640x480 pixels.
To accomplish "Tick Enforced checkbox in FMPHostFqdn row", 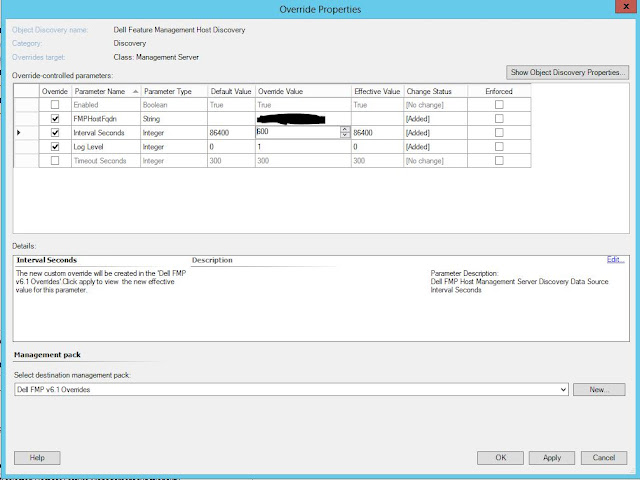I will pos(499,119).
